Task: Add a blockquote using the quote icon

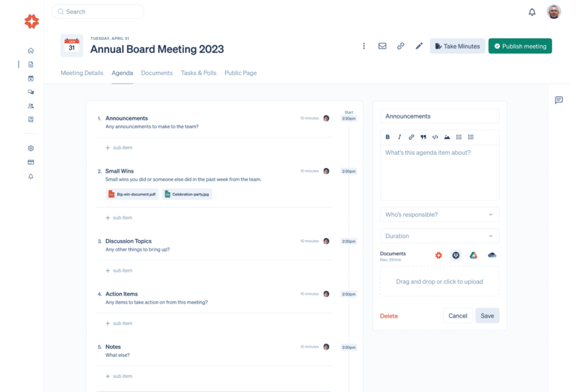Action: (423, 137)
